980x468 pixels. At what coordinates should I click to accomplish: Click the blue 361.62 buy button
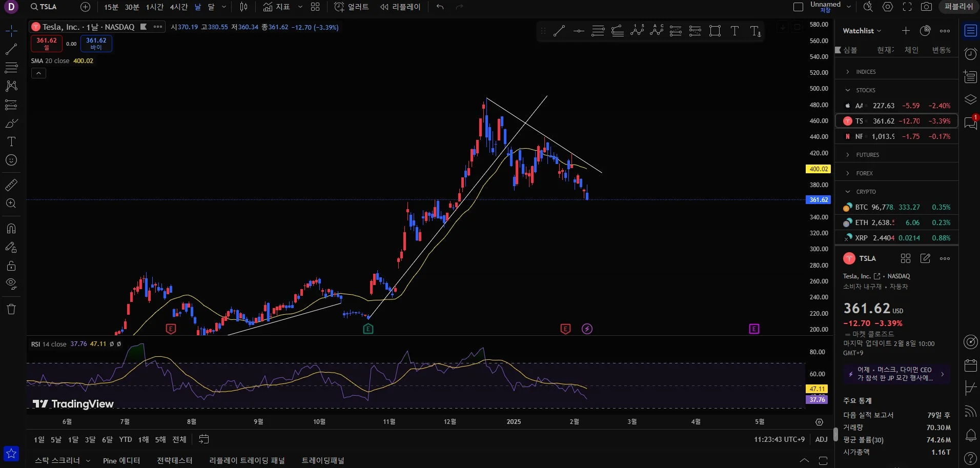coord(96,44)
